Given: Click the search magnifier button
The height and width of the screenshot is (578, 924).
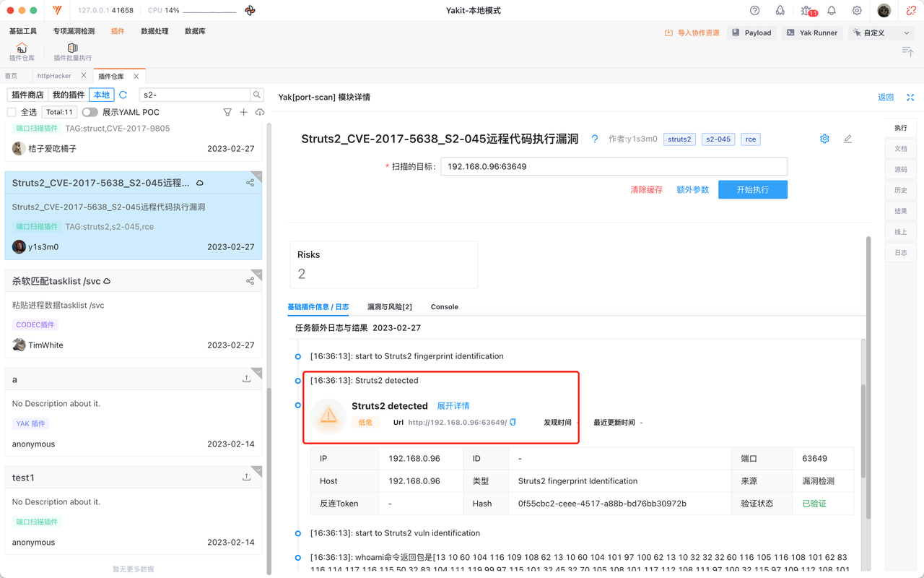Looking at the screenshot, I should 257,95.
